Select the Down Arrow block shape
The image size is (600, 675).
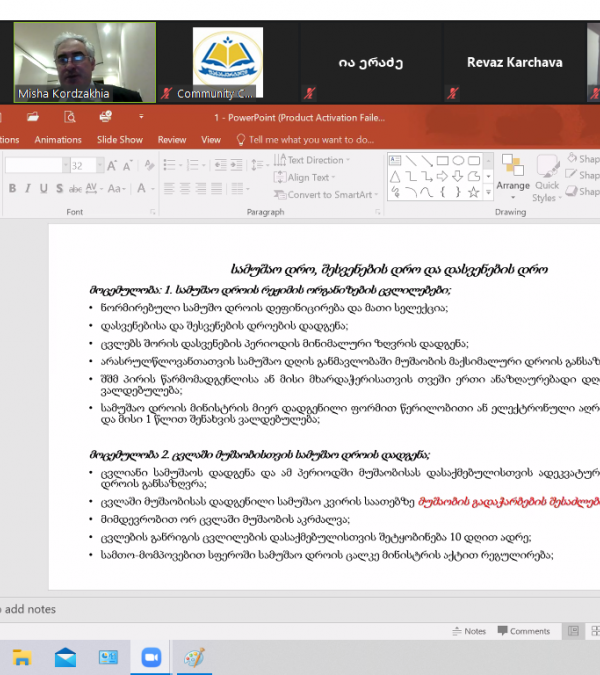[x=458, y=176]
